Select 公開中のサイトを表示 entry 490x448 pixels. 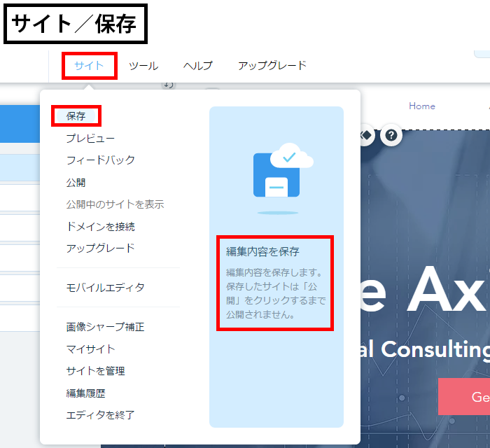tap(115, 204)
